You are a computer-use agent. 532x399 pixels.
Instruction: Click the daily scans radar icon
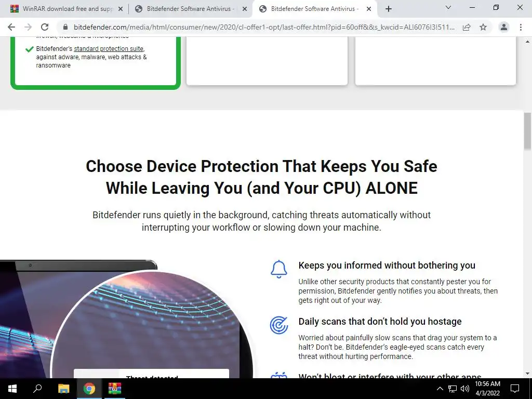click(x=279, y=325)
